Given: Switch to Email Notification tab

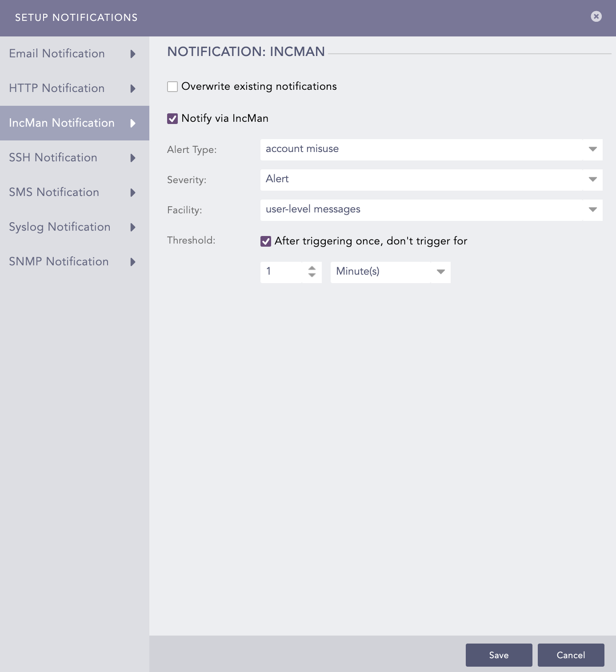Looking at the screenshot, I should [57, 54].
